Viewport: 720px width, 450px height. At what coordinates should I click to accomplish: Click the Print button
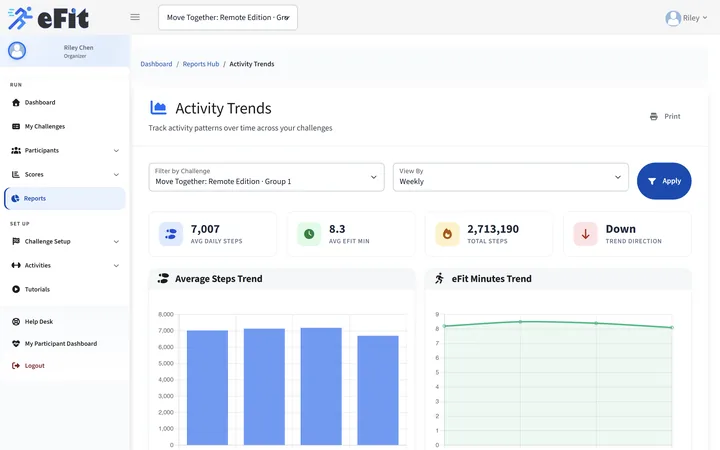(665, 117)
